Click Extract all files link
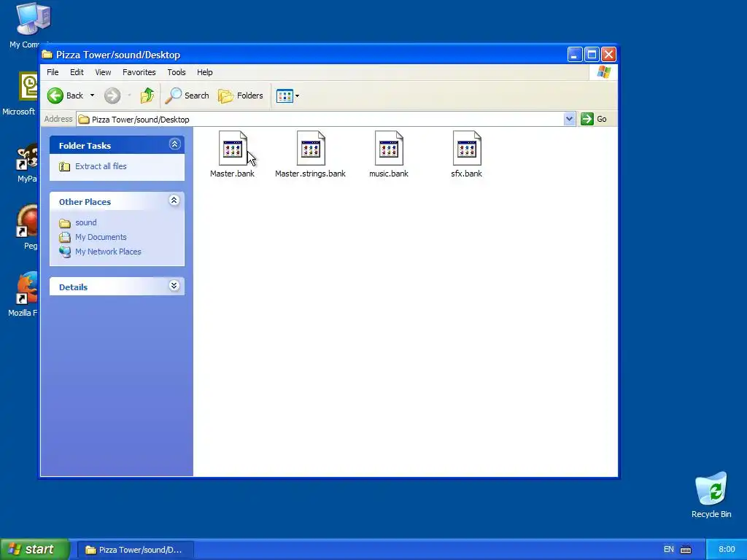The height and width of the screenshot is (560, 747). click(x=101, y=166)
